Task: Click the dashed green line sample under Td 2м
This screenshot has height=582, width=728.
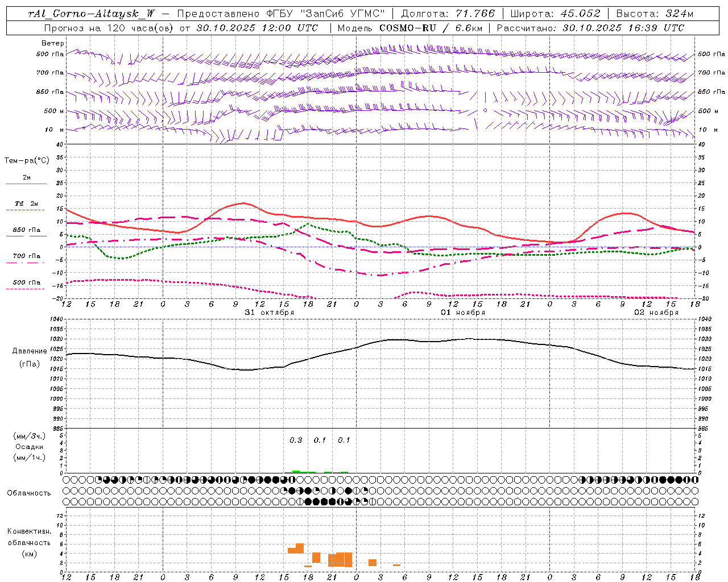Action: pos(25,210)
